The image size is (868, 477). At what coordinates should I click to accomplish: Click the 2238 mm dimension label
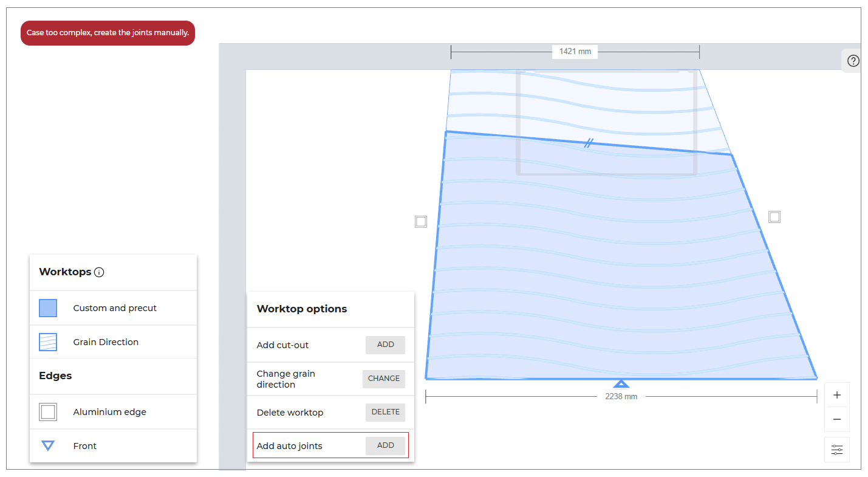point(621,397)
